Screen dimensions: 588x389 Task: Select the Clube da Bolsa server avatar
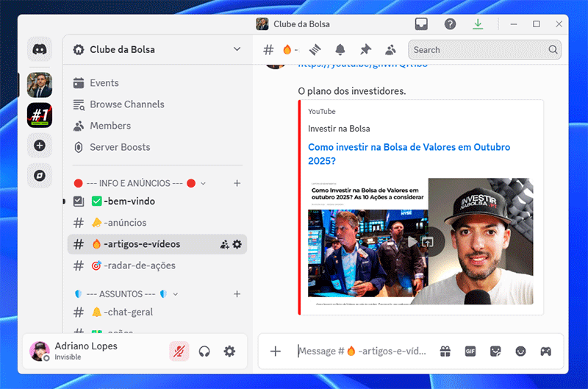[40, 85]
